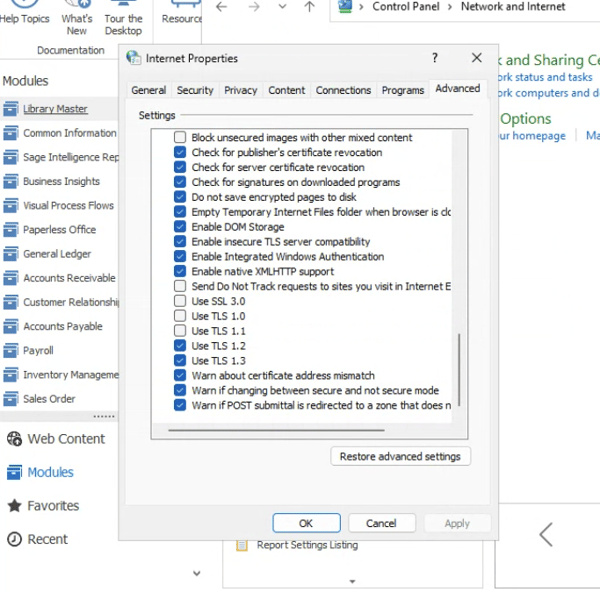Expand recent locations chevron in Explorer navigation
Viewport: 600px width, 592px height.
pyautogui.click(x=281, y=7)
